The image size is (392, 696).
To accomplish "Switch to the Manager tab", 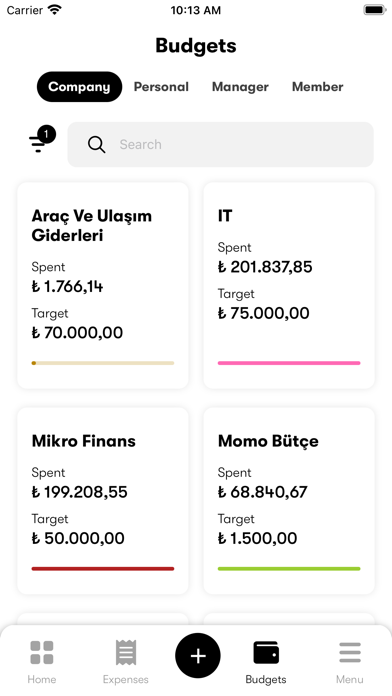I will tap(240, 87).
